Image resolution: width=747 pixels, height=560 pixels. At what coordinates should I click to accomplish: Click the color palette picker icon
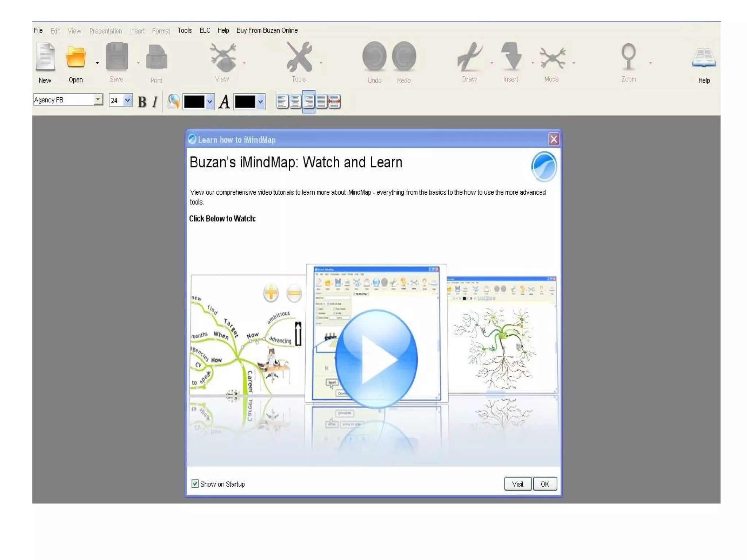click(173, 101)
